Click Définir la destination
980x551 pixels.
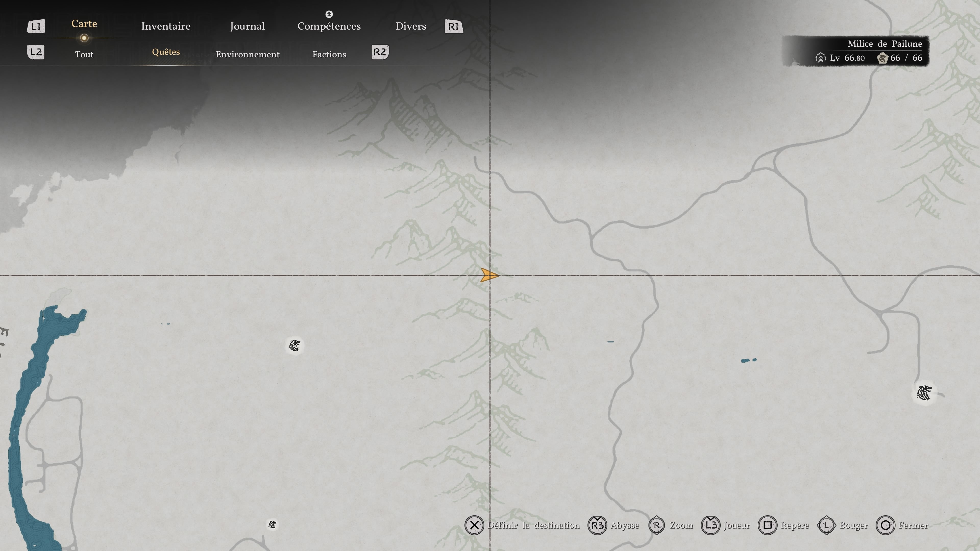[534, 525]
